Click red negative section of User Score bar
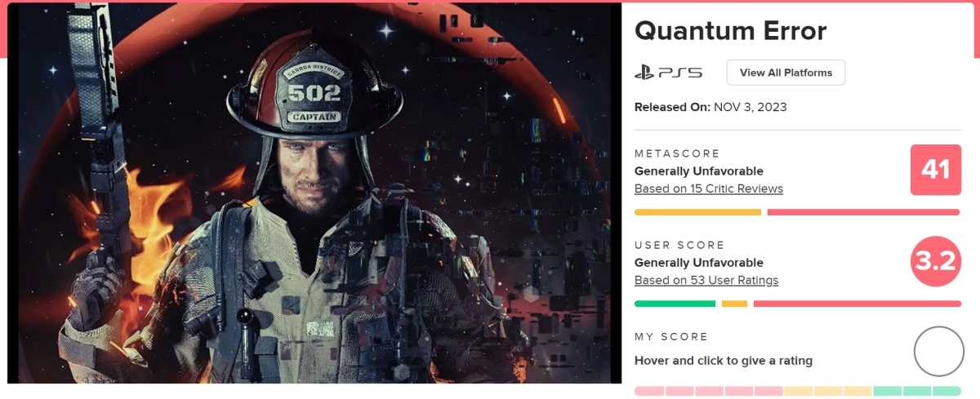The image size is (980, 399). coord(857,304)
